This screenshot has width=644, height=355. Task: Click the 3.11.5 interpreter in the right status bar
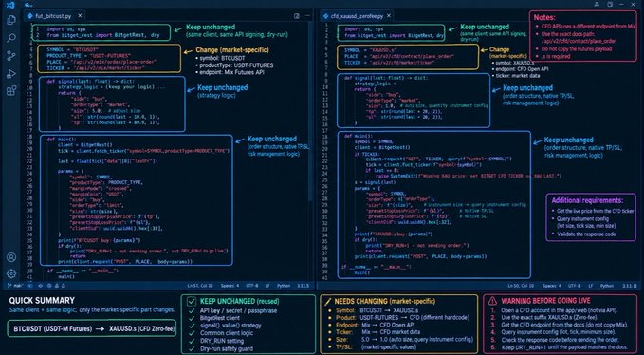pyautogui.click(x=630, y=286)
